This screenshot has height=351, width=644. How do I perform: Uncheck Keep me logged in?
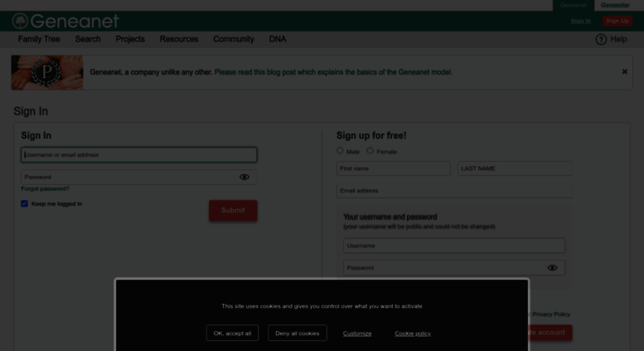(25, 203)
